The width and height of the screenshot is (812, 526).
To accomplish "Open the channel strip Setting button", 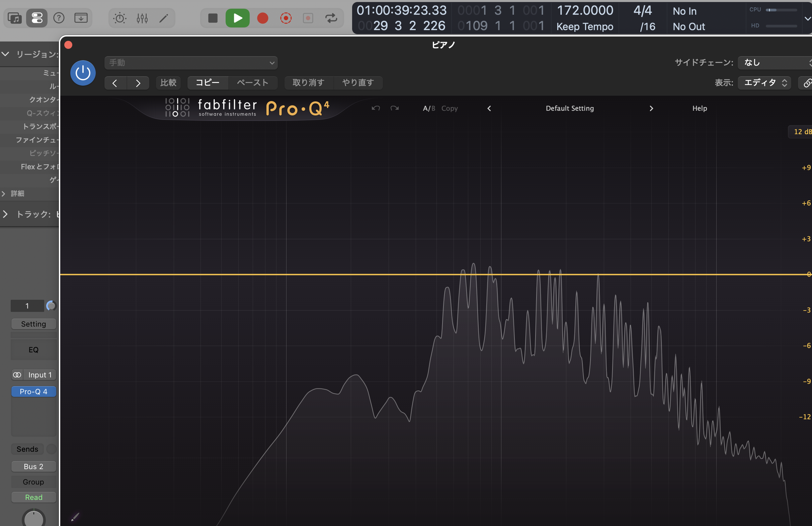I will coord(33,324).
